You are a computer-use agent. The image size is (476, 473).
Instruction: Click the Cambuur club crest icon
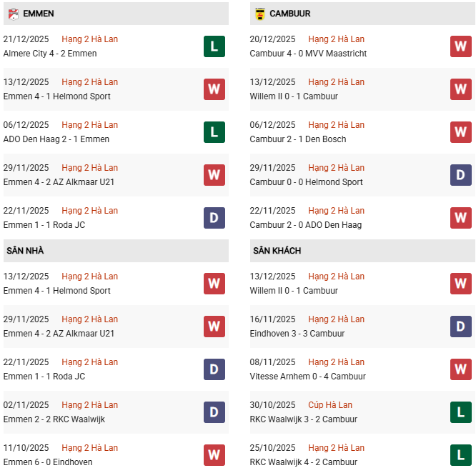(x=259, y=14)
